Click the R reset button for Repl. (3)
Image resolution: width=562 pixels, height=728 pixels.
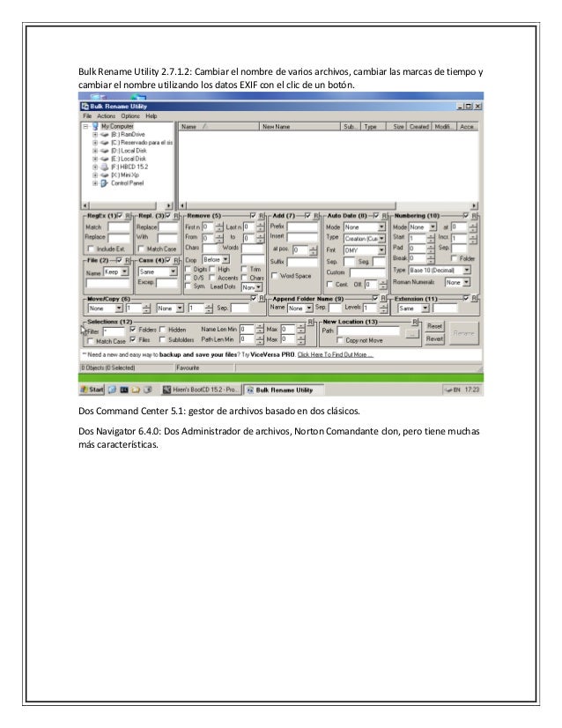[x=176, y=216]
